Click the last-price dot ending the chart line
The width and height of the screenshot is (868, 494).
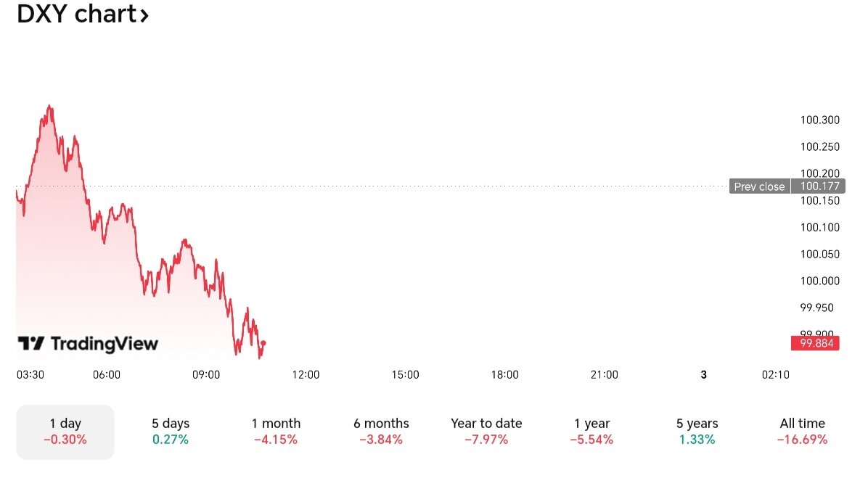coord(263,342)
